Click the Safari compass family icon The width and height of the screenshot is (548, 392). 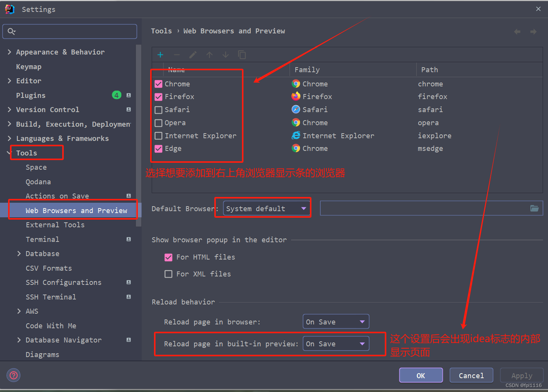tap(296, 109)
